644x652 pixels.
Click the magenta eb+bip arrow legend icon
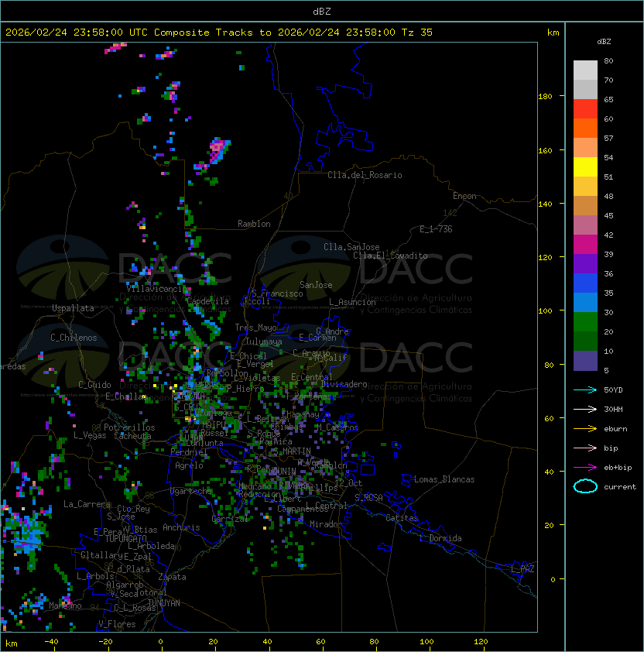585,468
